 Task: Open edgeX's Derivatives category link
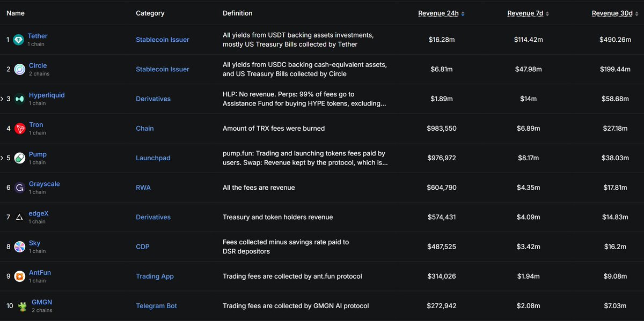click(153, 217)
